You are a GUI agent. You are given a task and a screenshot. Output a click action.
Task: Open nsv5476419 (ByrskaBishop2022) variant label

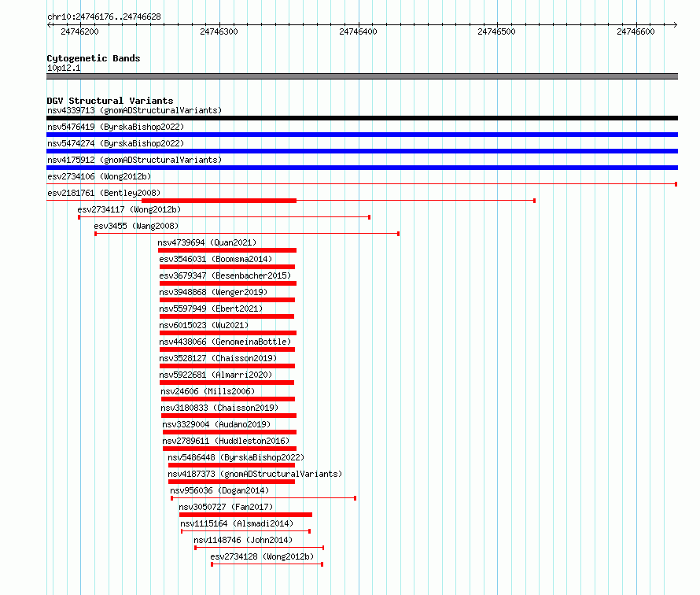116,127
